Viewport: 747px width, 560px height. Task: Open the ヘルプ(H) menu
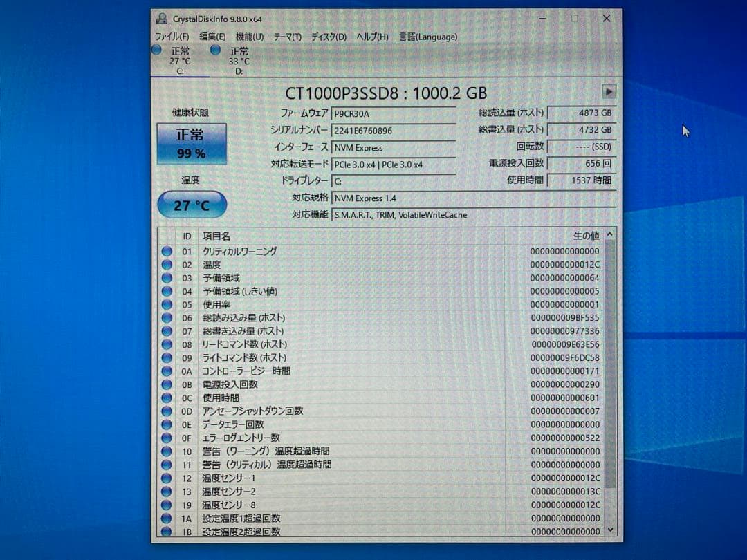[x=373, y=37]
